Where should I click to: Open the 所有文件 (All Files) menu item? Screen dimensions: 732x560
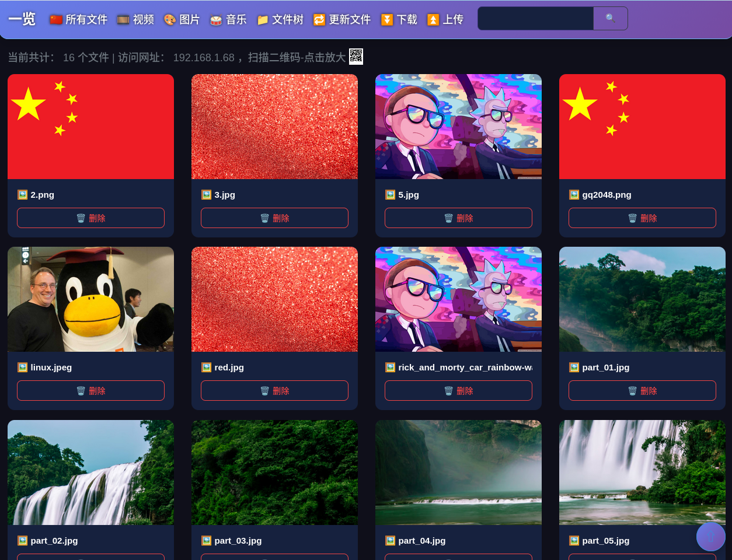(x=79, y=20)
